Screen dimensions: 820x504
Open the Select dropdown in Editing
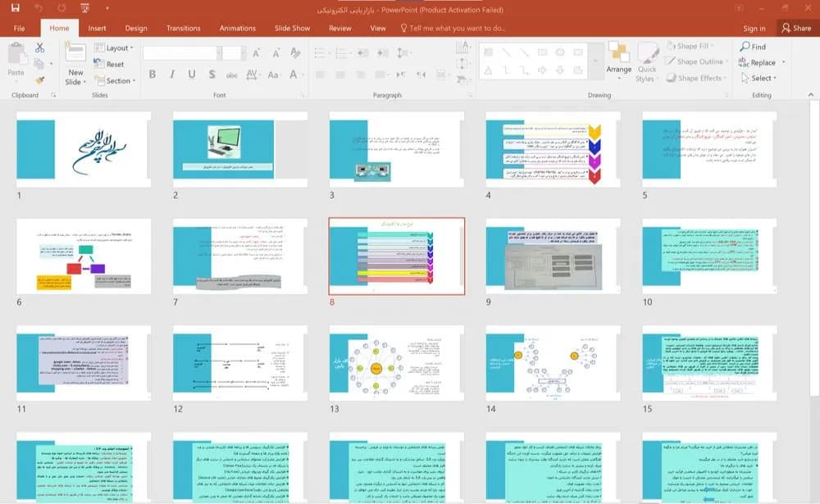point(758,78)
